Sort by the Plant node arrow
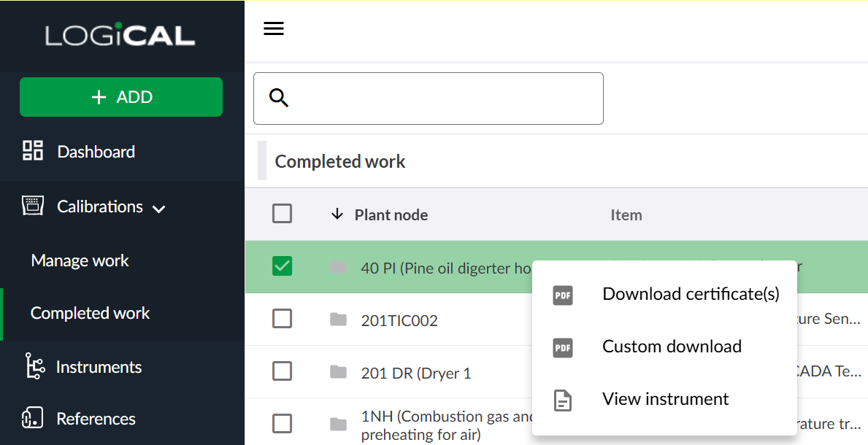Screen dimensions: 868x445 coord(337,214)
